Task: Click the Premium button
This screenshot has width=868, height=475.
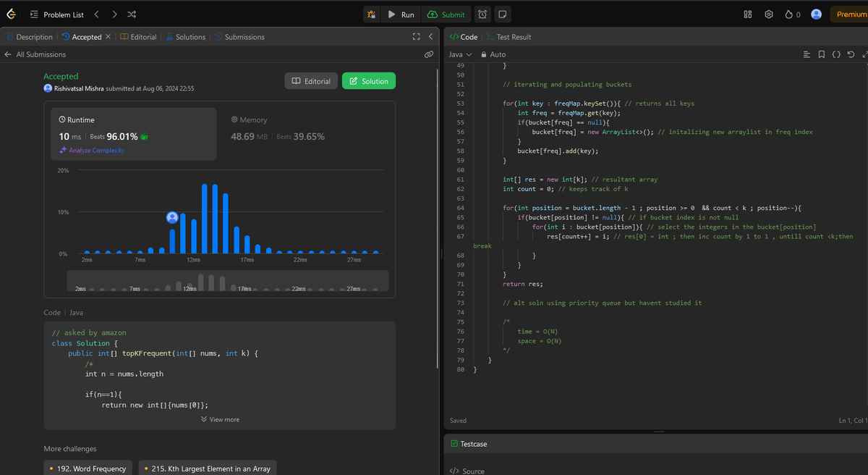Action: (848, 14)
